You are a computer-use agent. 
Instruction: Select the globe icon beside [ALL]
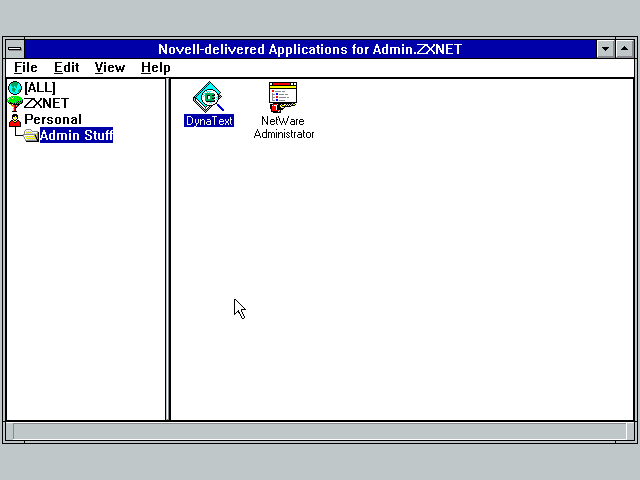pos(15,88)
